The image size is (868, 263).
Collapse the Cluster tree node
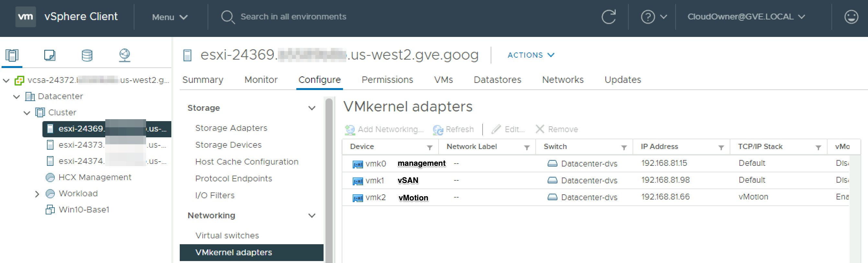[27, 113]
